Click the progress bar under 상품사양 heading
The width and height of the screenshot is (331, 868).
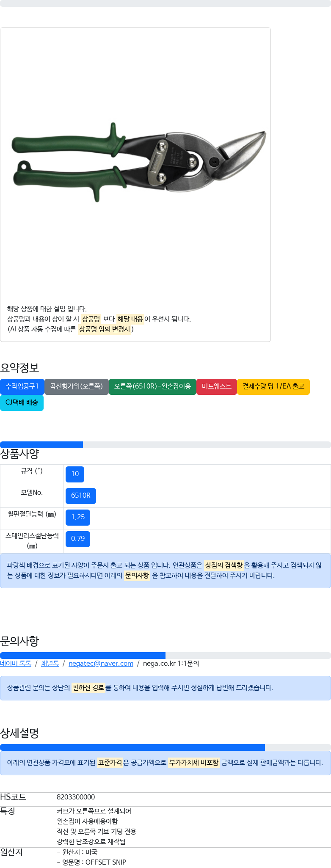(x=165, y=445)
